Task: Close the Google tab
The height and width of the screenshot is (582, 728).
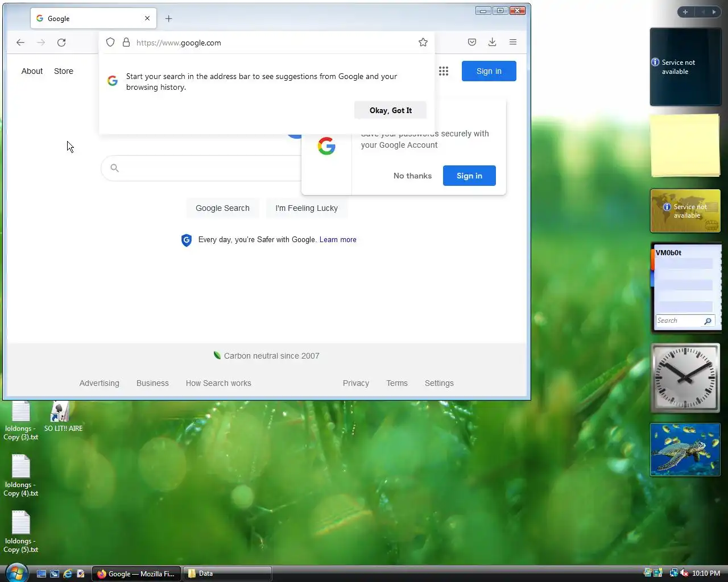Action: tap(147, 18)
